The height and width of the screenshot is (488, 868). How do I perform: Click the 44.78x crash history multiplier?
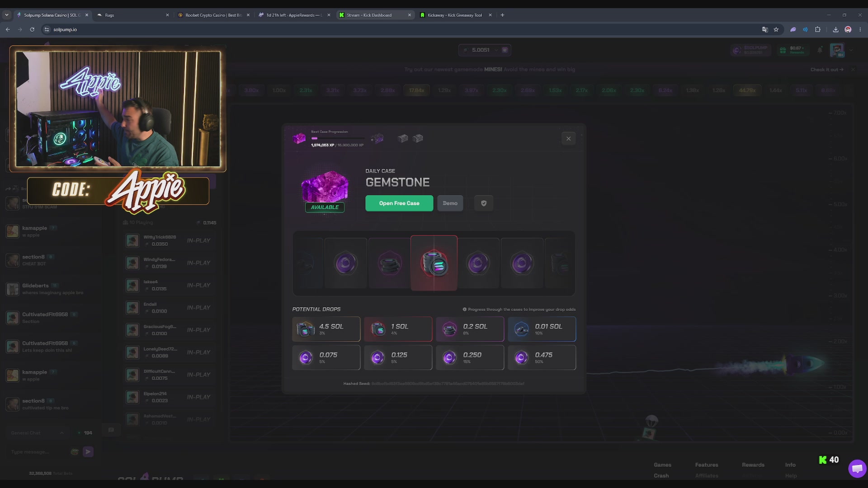(747, 90)
